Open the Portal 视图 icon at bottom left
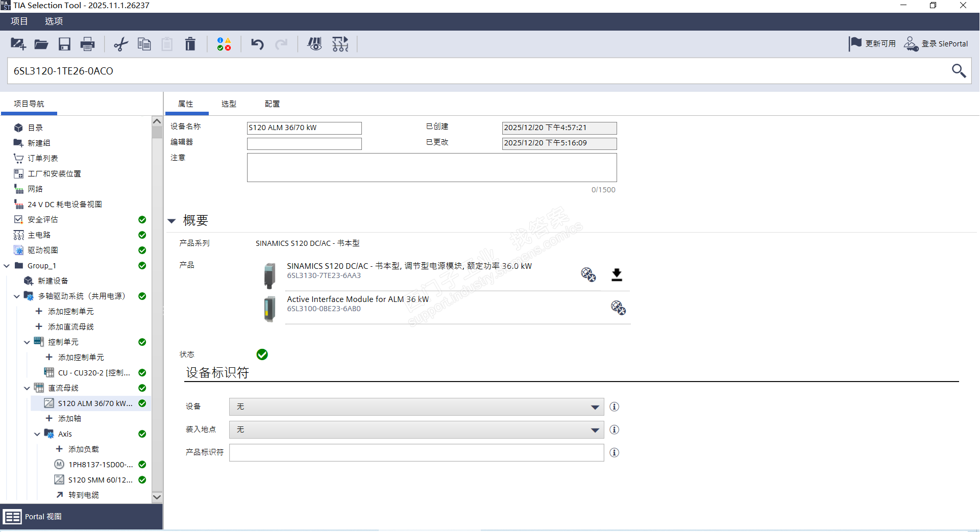 pos(13,517)
